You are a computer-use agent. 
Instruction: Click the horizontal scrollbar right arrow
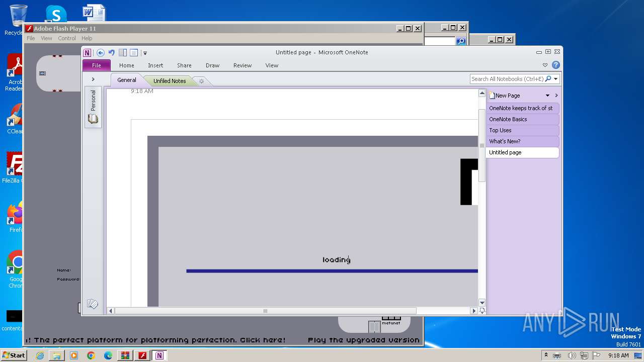tap(473, 311)
